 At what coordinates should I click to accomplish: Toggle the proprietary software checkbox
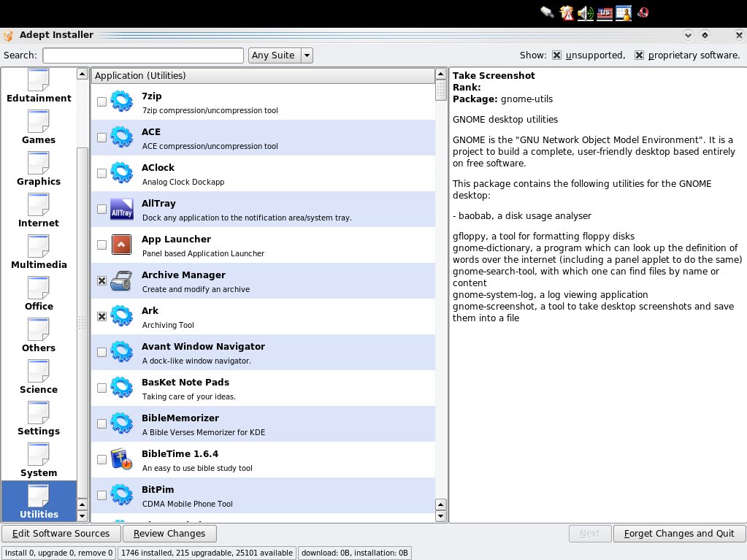[x=640, y=55]
